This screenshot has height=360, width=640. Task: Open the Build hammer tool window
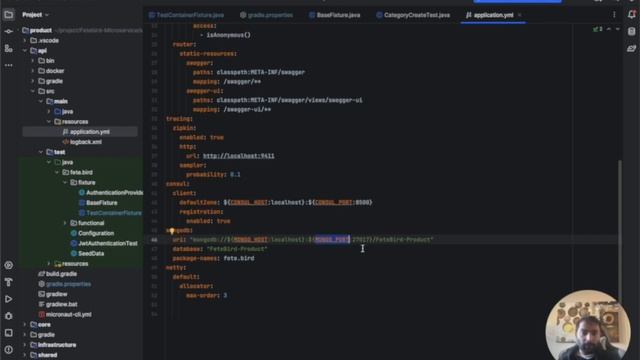[x=9, y=282]
